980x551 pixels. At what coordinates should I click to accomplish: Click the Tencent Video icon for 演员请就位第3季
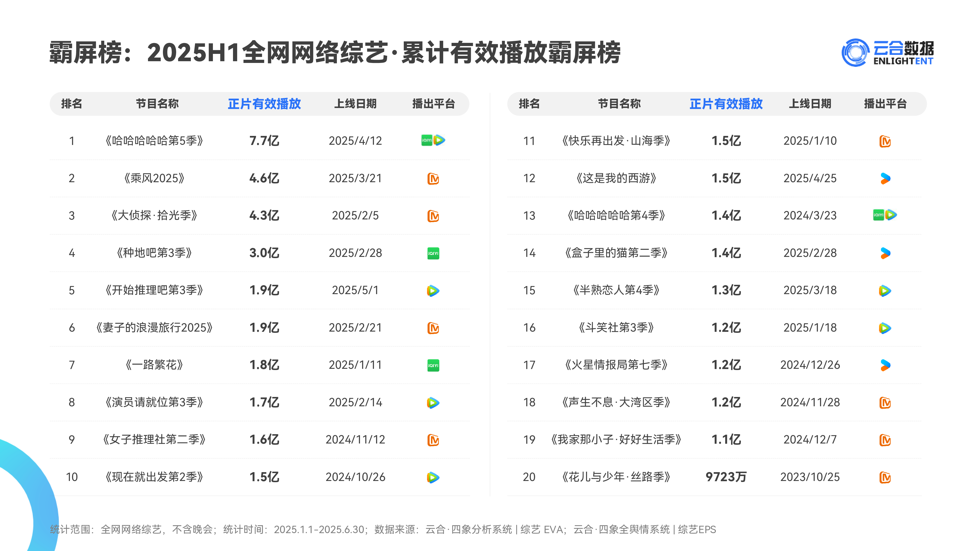(433, 403)
